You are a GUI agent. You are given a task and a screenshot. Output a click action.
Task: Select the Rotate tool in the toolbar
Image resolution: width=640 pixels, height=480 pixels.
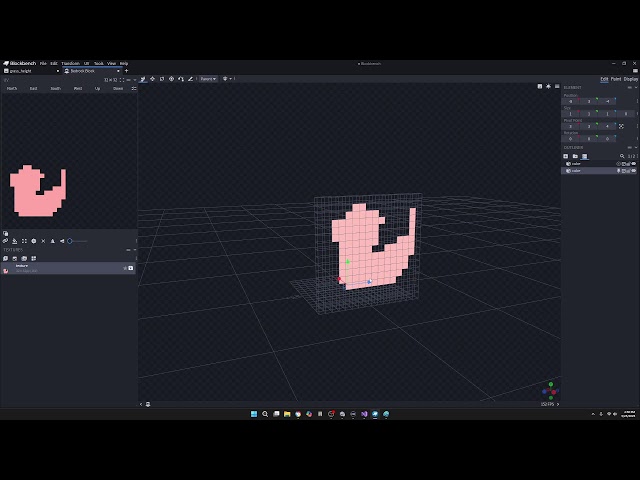click(162, 79)
